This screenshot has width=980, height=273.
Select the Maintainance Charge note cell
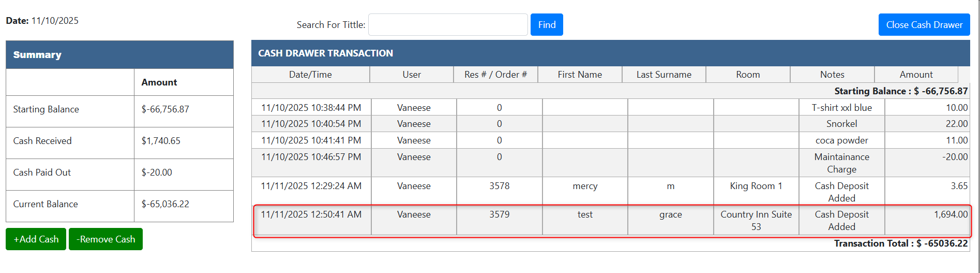coord(841,163)
